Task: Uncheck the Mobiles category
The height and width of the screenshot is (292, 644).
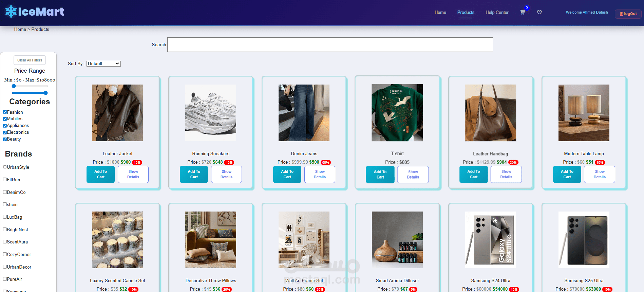Action: pos(5,119)
